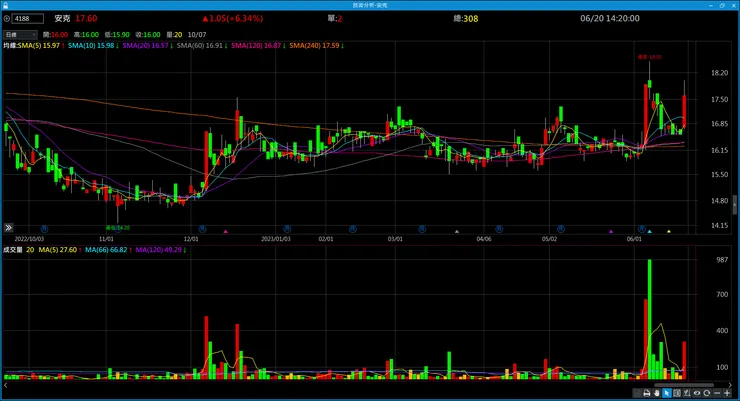
Task: Zoom in with the plus icon
Action: [727, 393]
